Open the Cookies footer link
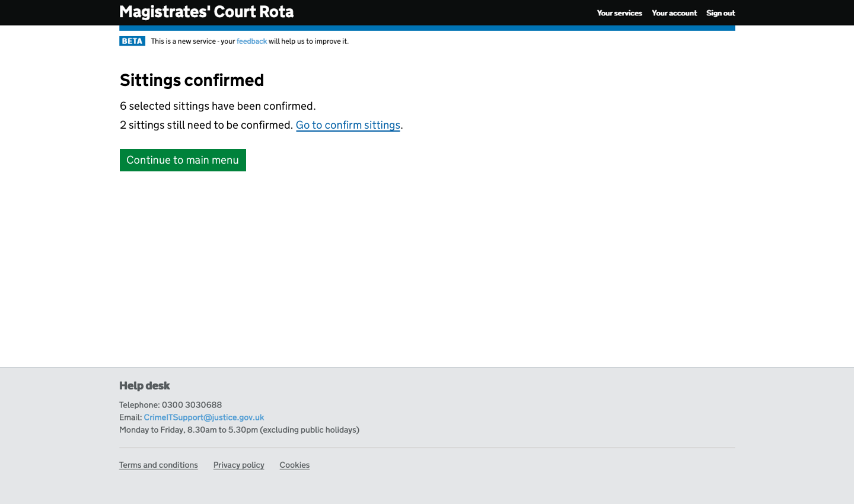This screenshot has width=854, height=504. [x=294, y=465]
